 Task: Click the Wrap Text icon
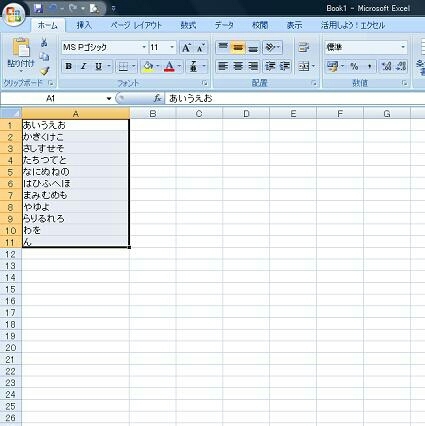303,47
